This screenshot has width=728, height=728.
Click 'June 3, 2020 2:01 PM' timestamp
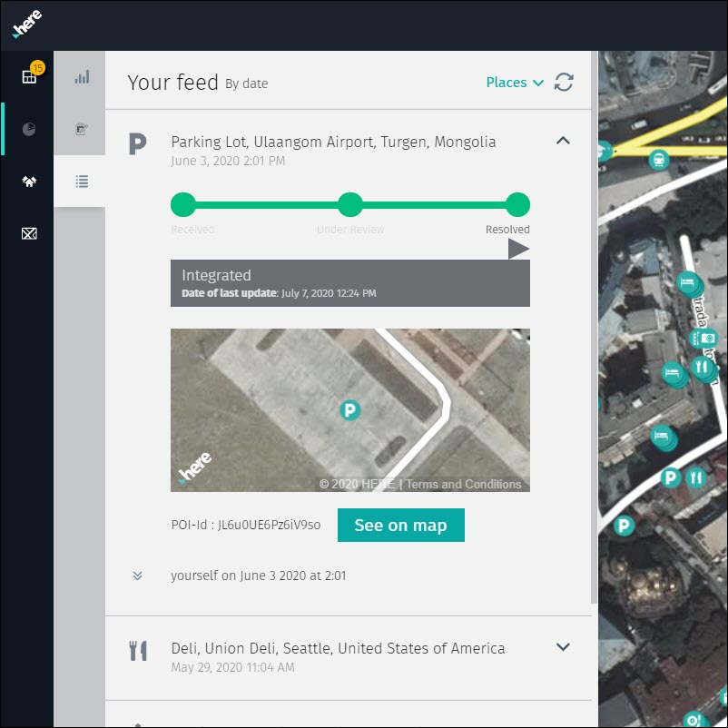(x=228, y=161)
